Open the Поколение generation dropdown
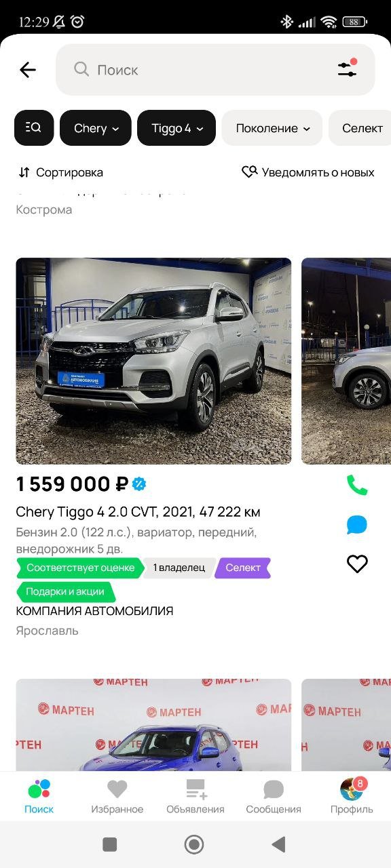The image size is (391, 868). pyautogui.click(x=272, y=128)
